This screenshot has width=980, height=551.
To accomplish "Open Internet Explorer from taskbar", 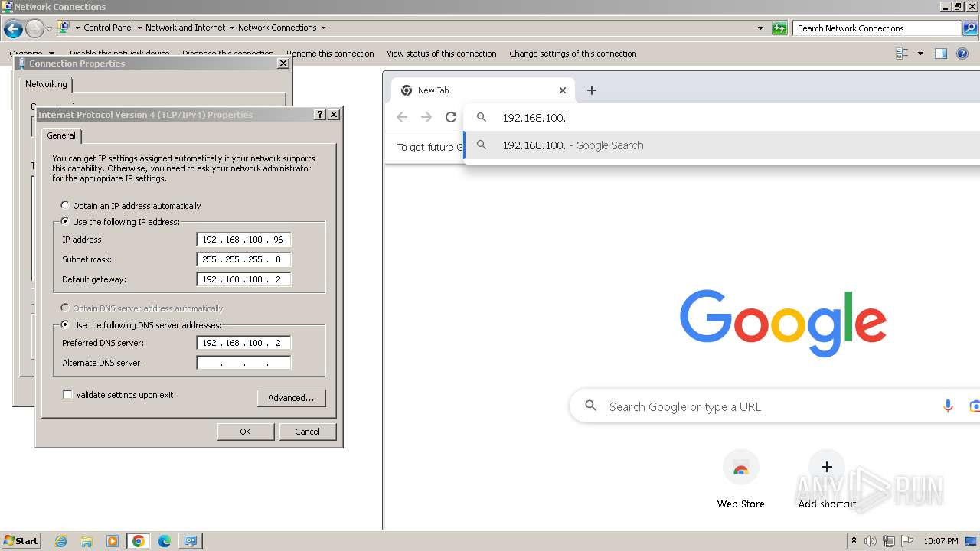I will tap(61, 541).
